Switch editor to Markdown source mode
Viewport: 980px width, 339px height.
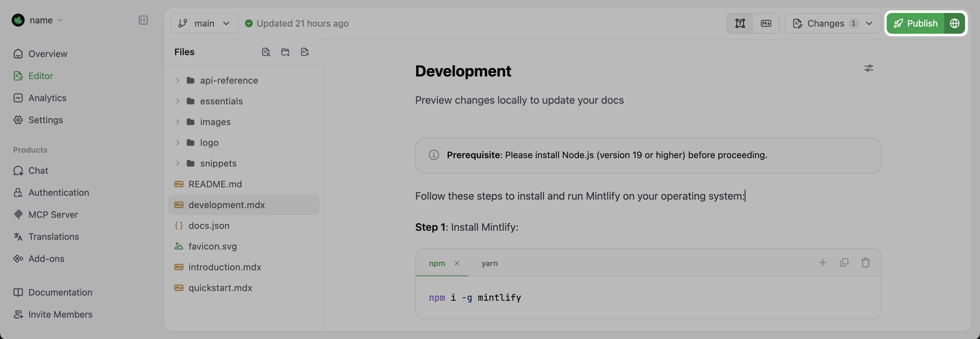(765, 23)
